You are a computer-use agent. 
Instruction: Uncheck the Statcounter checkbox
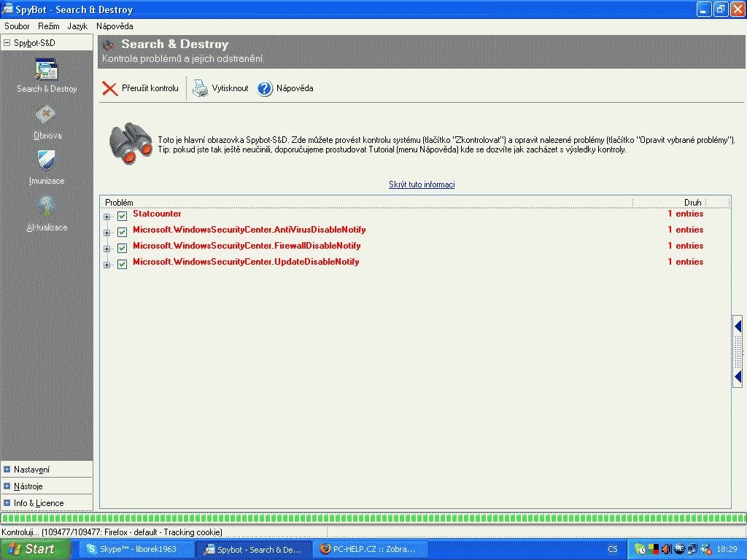click(x=122, y=216)
